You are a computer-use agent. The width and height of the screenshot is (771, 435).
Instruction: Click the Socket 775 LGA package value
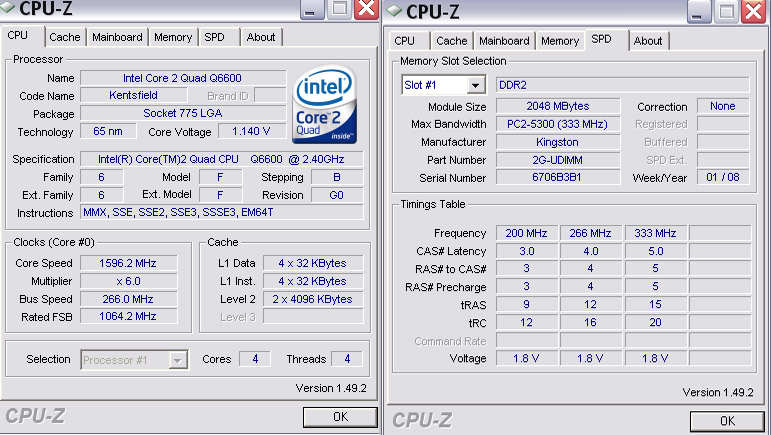click(182, 113)
